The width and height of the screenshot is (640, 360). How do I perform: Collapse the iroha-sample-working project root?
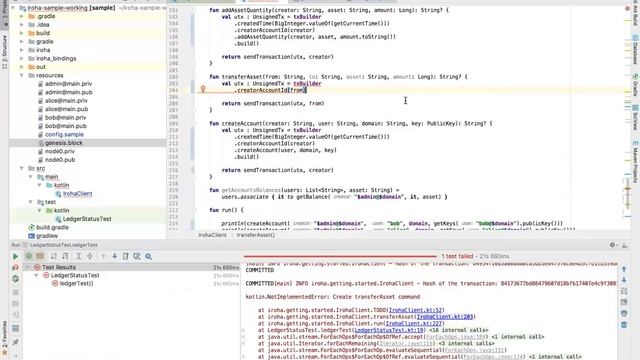tap(13, 8)
